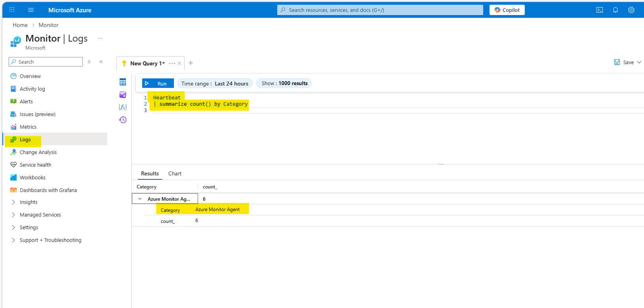The image size is (644, 308).
Task: Show the portal hamburger menu
Action: coord(31,10)
